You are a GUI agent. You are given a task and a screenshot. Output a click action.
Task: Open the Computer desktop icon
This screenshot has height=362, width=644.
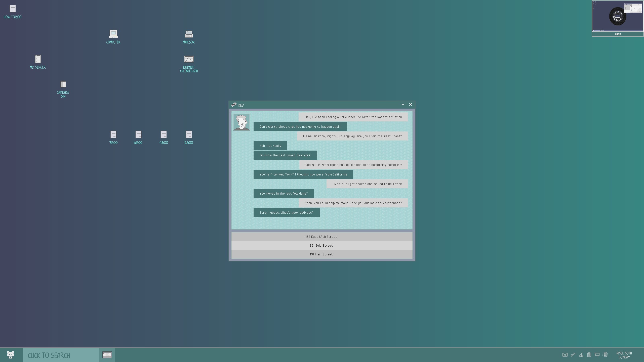113,34
